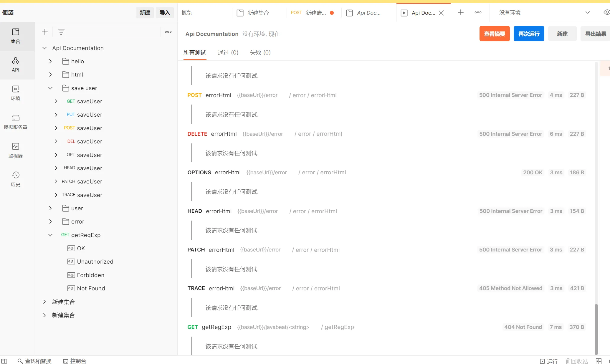
Task: Open the 没有环境 environment dropdown
Action: pos(544,13)
